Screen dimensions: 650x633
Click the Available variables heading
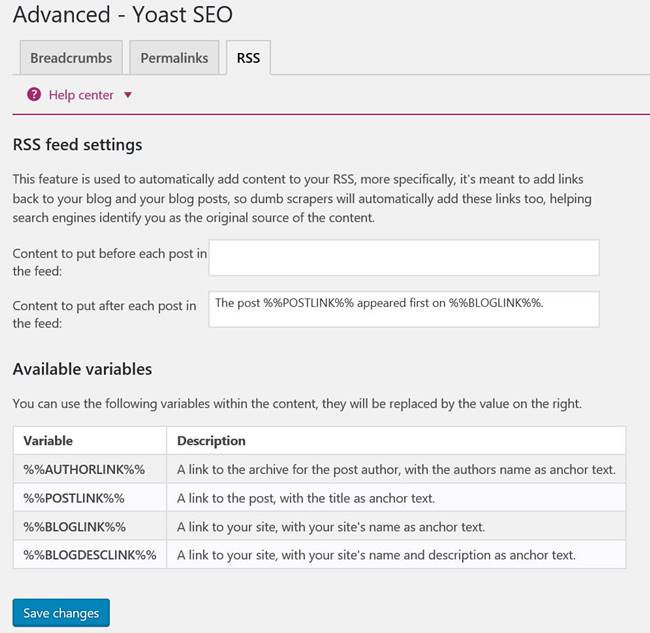pyautogui.click(x=82, y=369)
